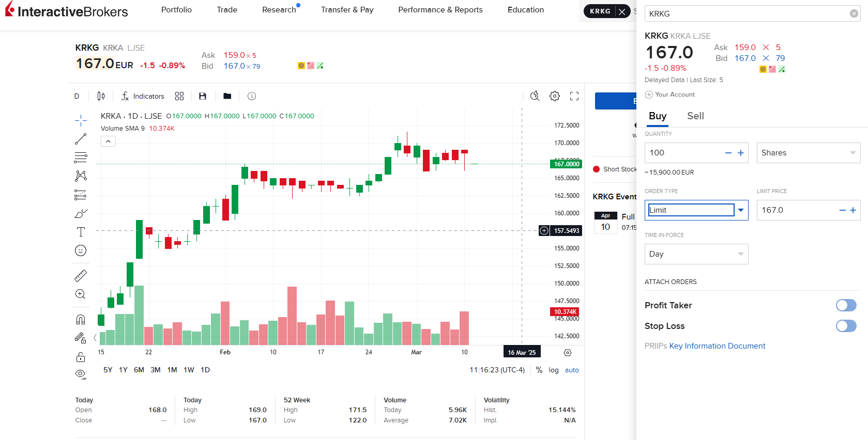Open the Shares unit dropdown
The height and width of the screenshot is (440, 868).
[809, 153]
